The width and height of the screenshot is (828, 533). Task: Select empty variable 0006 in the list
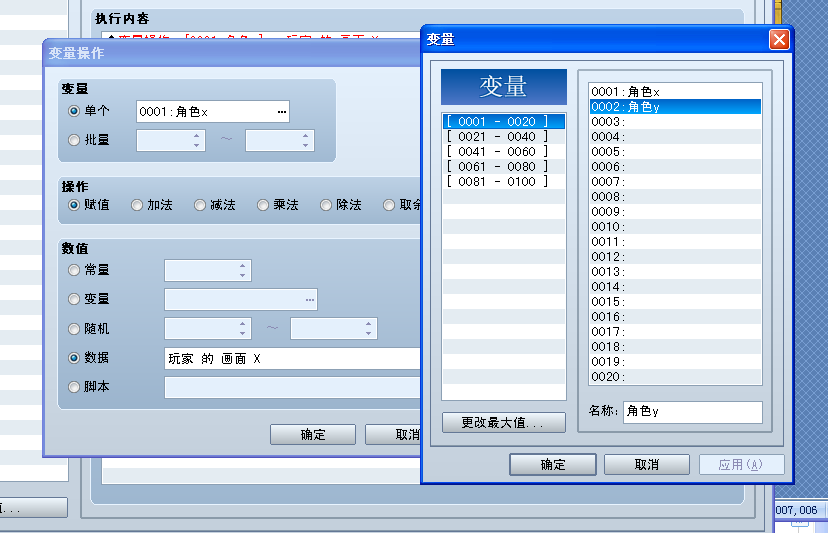(675, 167)
